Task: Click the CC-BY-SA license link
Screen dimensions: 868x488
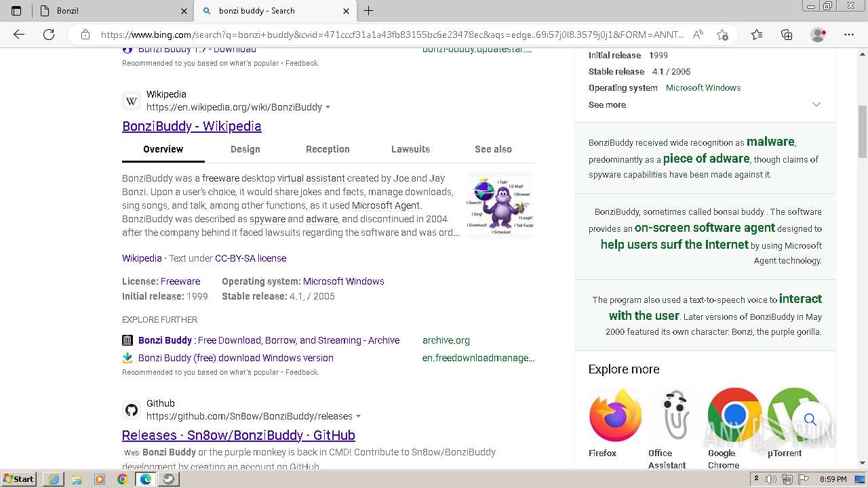Action: (x=250, y=258)
